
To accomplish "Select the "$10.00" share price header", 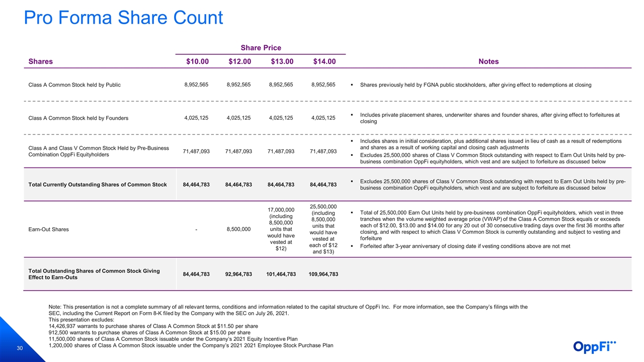I will click(197, 61).
